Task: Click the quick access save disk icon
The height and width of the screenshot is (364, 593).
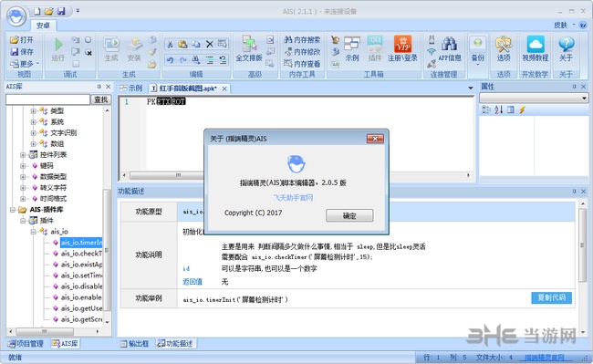Action: click(x=61, y=11)
